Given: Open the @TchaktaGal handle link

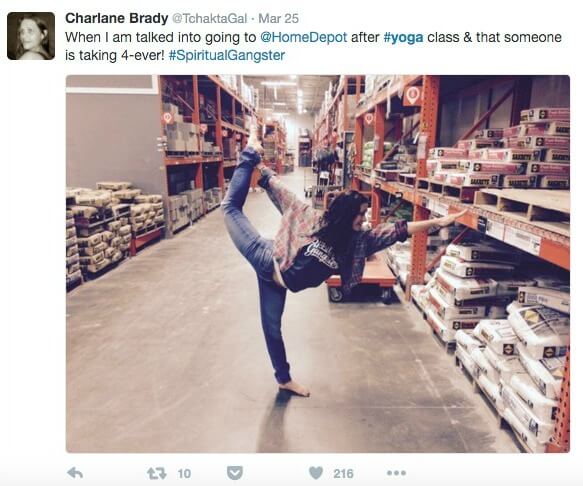Looking at the screenshot, I should [x=209, y=18].
